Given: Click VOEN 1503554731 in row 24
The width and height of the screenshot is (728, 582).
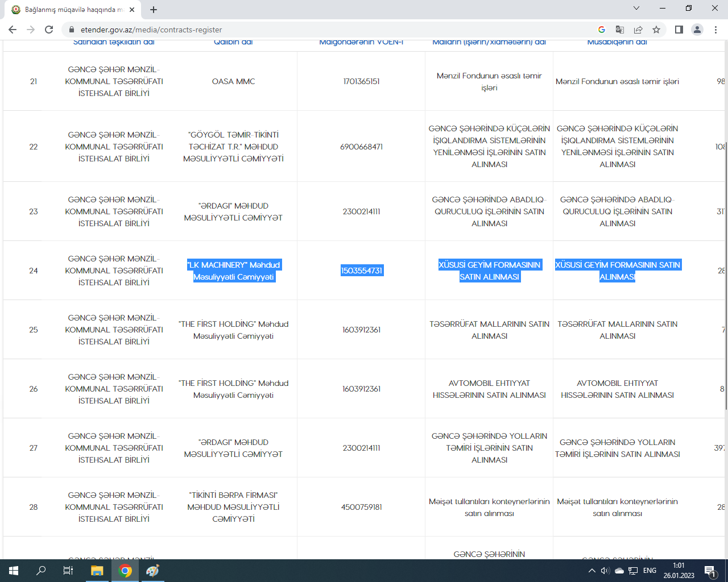Looking at the screenshot, I should pos(362,271).
